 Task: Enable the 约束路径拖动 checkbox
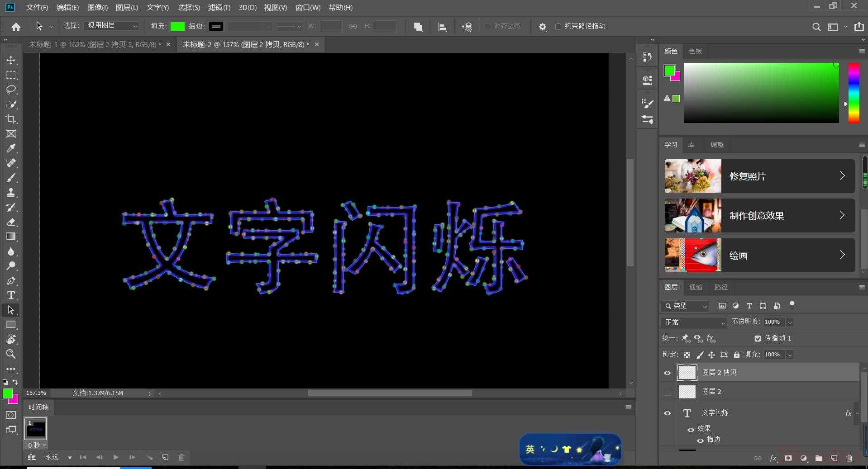pos(558,26)
